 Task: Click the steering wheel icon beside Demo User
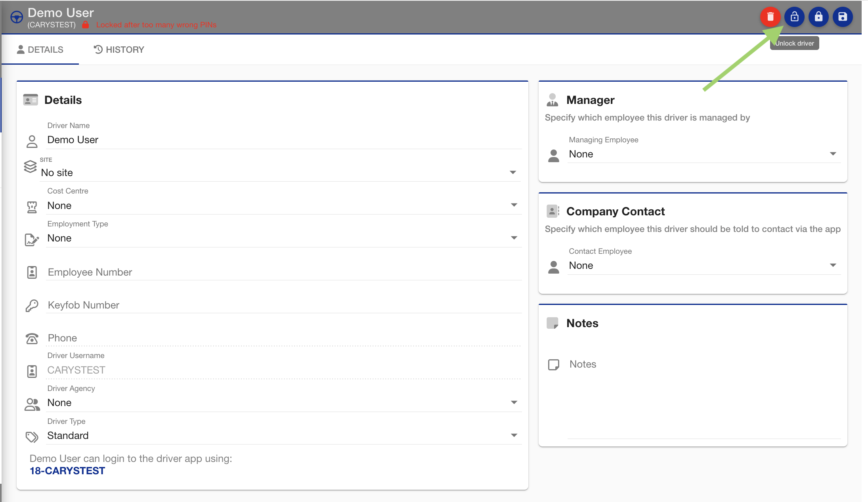tap(17, 17)
